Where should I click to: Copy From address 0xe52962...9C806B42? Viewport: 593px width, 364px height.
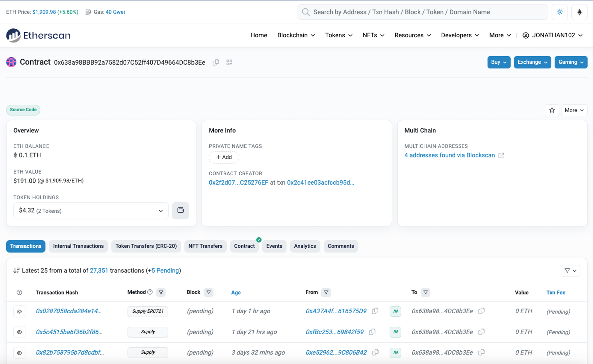coord(375,352)
